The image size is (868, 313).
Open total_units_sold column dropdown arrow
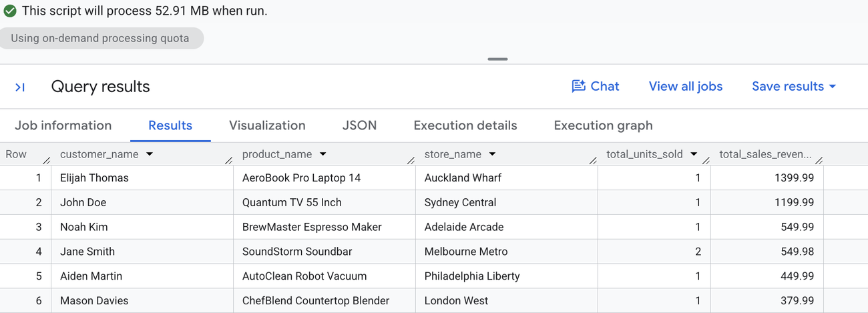(694, 154)
